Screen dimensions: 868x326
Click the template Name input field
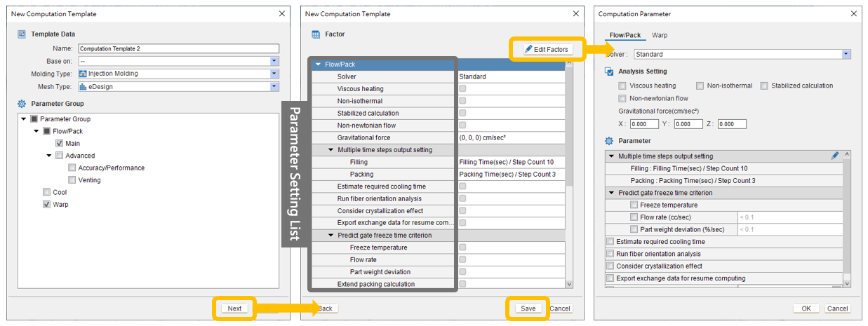(x=178, y=49)
